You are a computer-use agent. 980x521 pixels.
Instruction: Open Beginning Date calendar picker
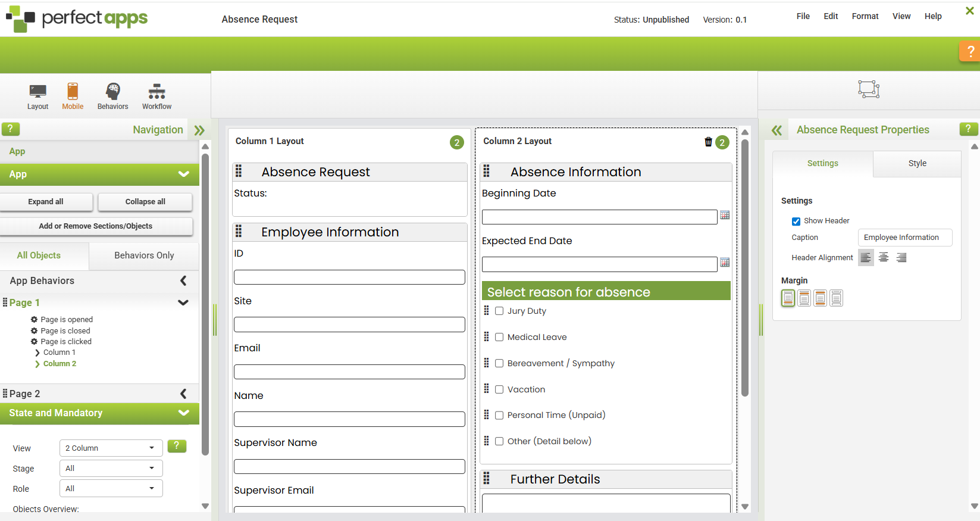(725, 216)
